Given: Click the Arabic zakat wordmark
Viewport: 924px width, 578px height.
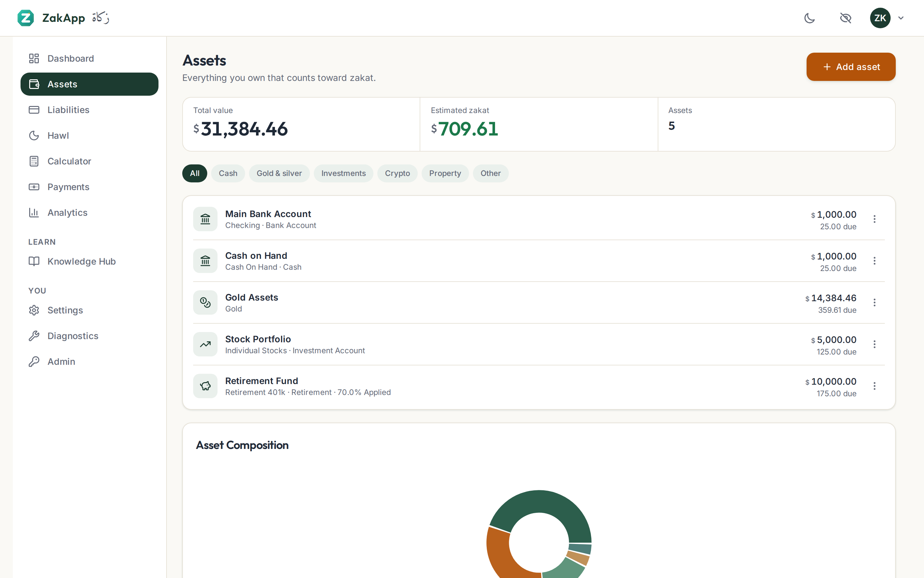Looking at the screenshot, I should pyautogui.click(x=100, y=18).
